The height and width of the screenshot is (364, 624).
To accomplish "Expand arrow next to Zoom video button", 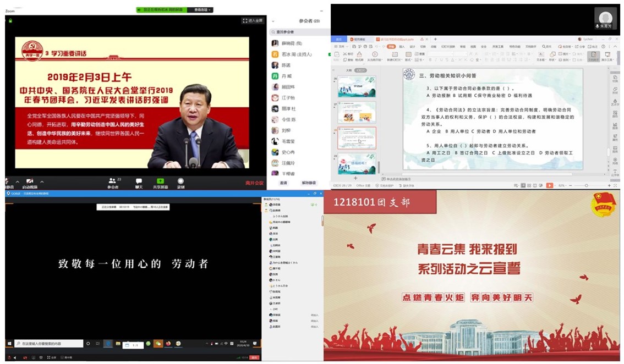I will [41, 181].
